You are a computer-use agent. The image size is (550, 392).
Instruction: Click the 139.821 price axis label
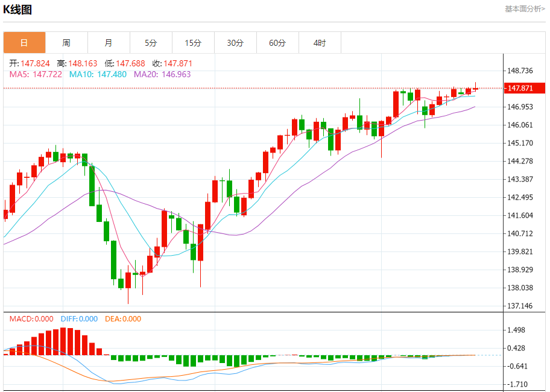tap(520, 251)
